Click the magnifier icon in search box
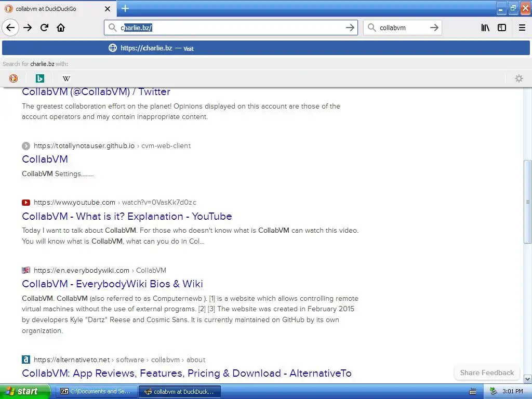This screenshot has width=532, height=399. pyautogui.click(x=372, y=28)
